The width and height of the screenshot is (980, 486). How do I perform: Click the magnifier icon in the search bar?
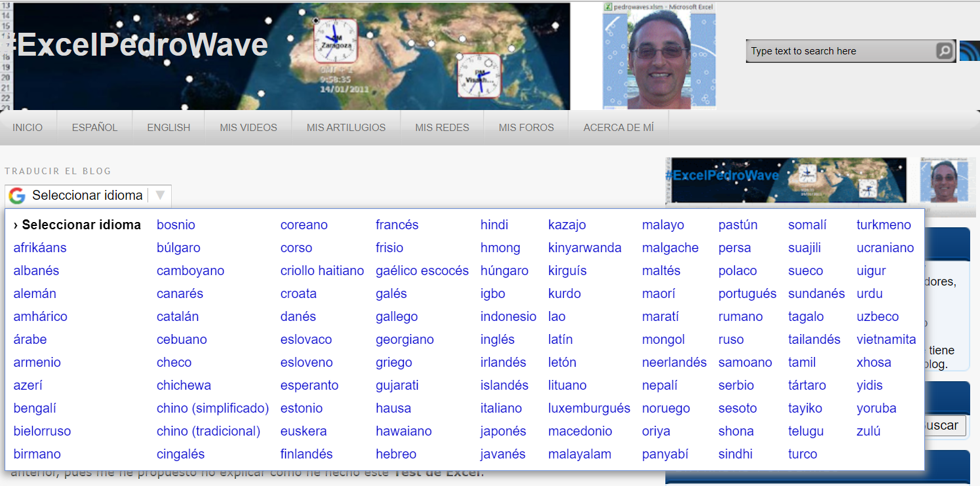pyautogui.click(x=943, y=50)
